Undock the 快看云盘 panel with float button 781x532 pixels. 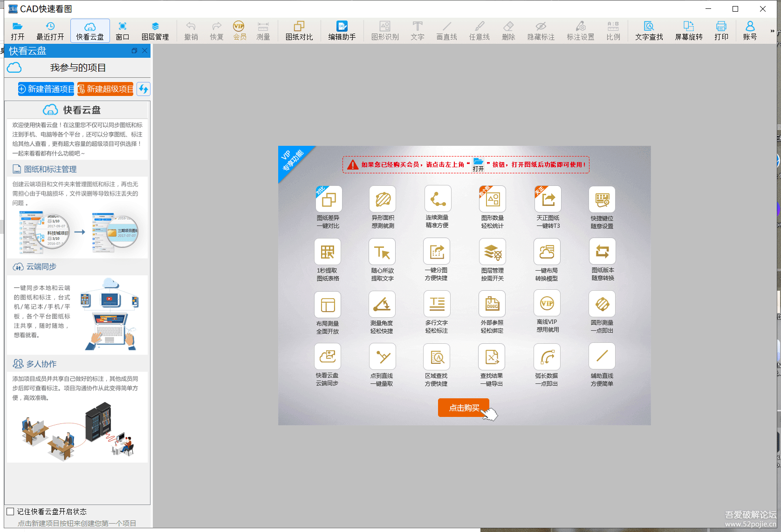134,51
